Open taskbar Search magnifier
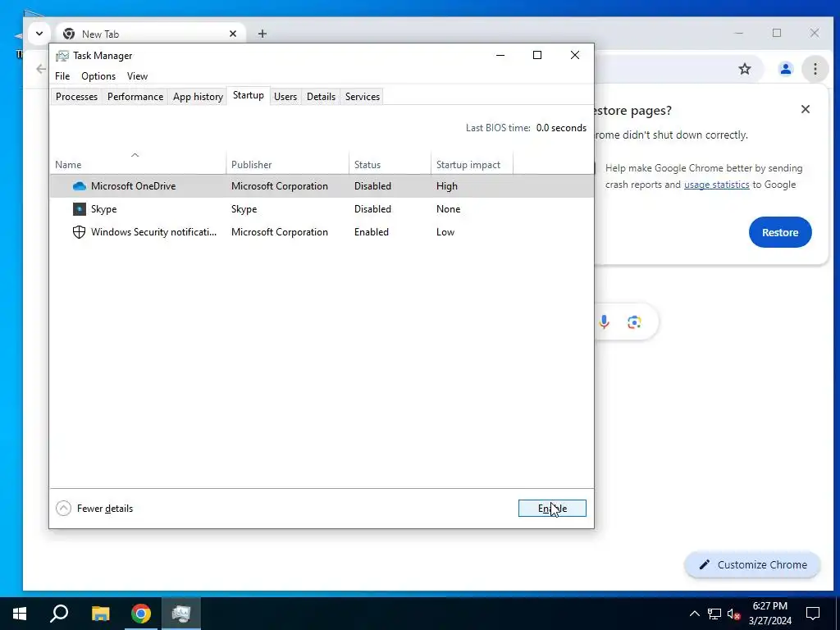The image size is (840, 630). 59,614
